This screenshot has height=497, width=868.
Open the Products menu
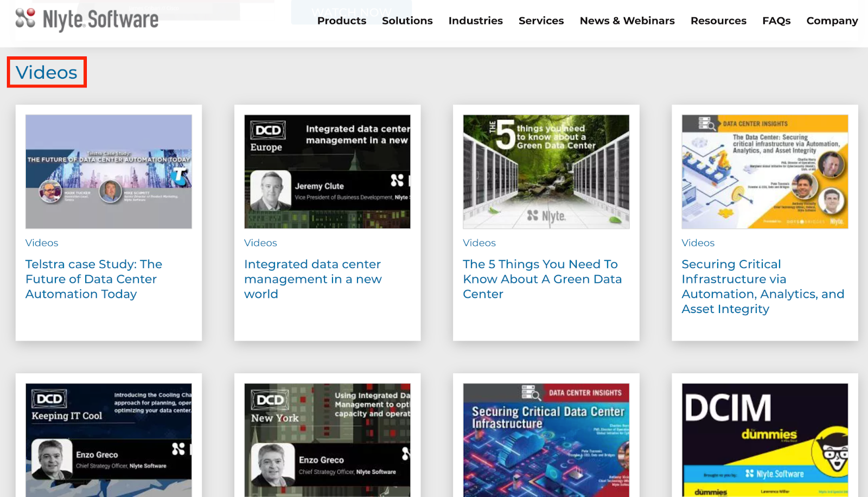point(342,21)
